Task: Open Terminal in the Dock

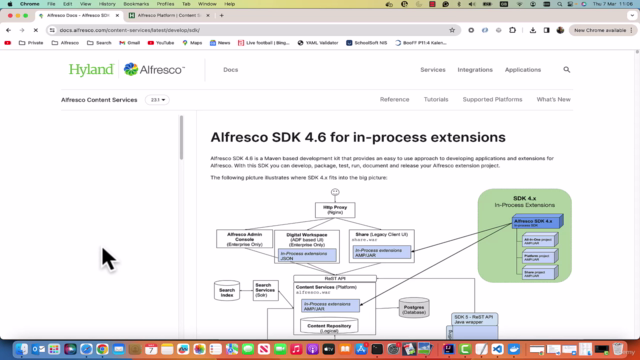Action: 377,349
